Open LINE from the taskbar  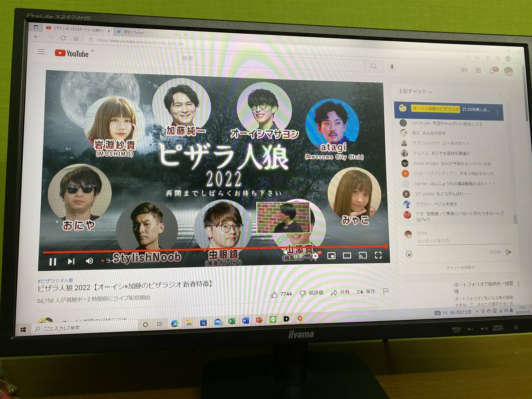pyautogui.click(x=273, y=320)
